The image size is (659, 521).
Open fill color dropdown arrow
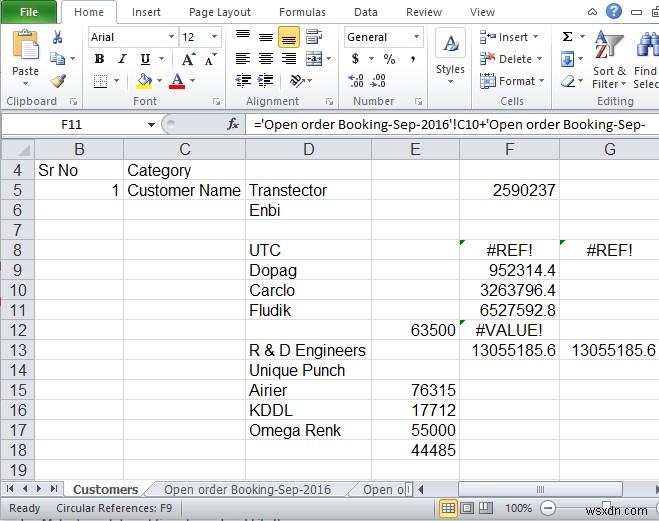coord(159,80)
